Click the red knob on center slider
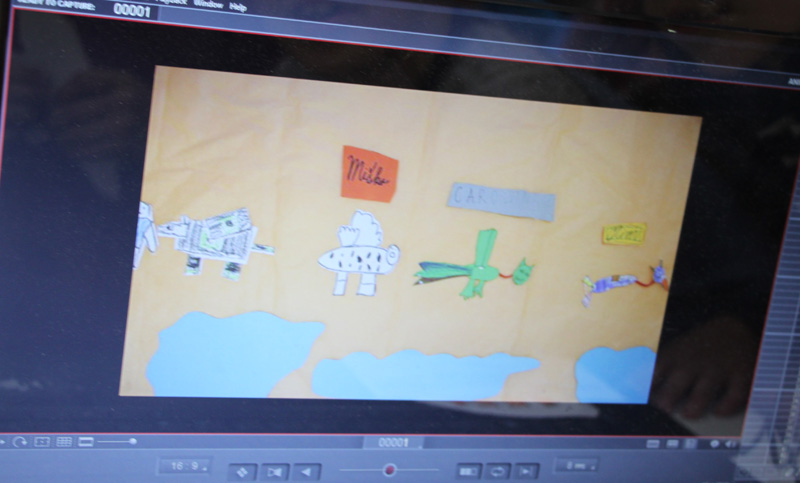Viewport: 800px width, 483px height. coord(389,470)
